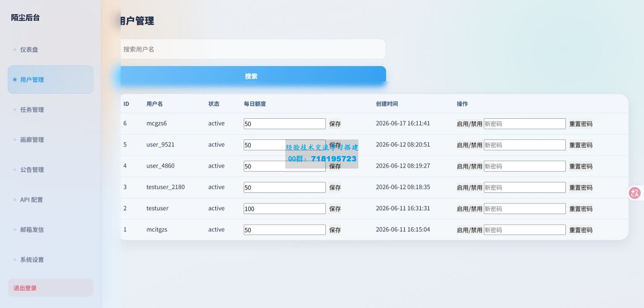Open 系统设置 in the sidebar

tap(50, 259)
